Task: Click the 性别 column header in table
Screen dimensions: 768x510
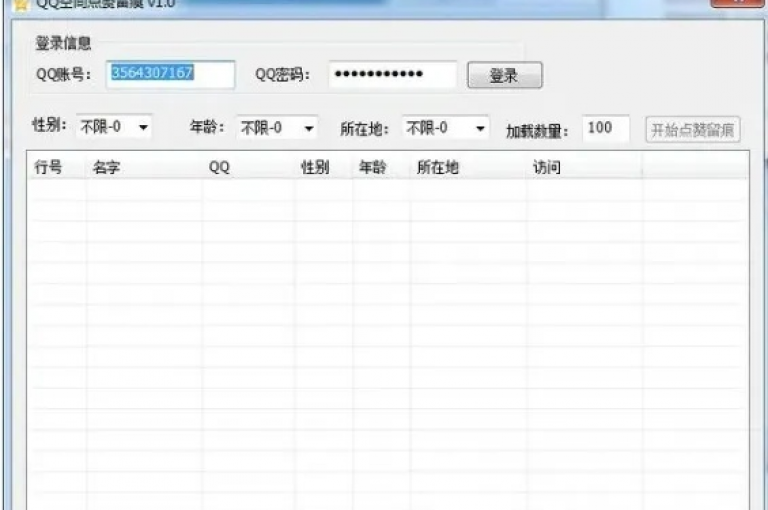Action: (323, 167)
